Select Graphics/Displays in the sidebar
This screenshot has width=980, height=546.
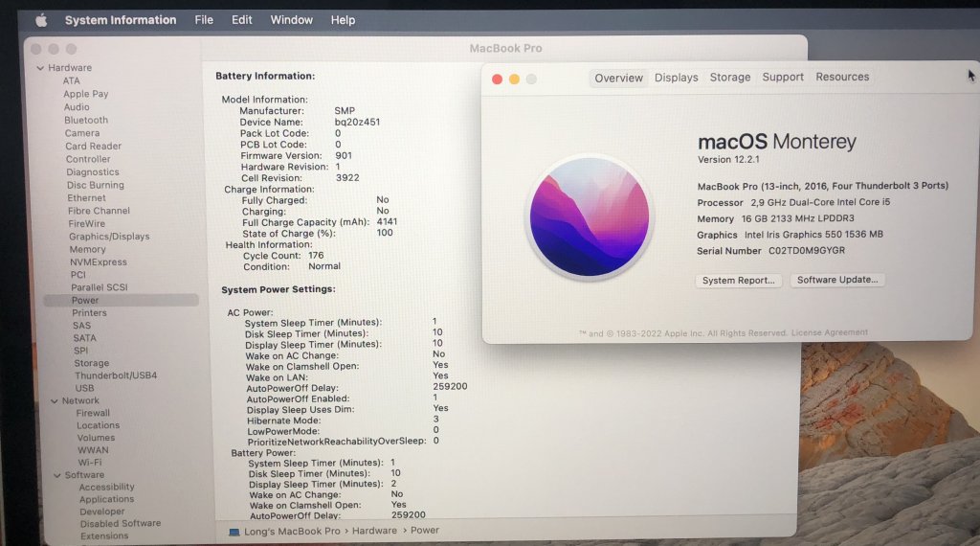109,237
